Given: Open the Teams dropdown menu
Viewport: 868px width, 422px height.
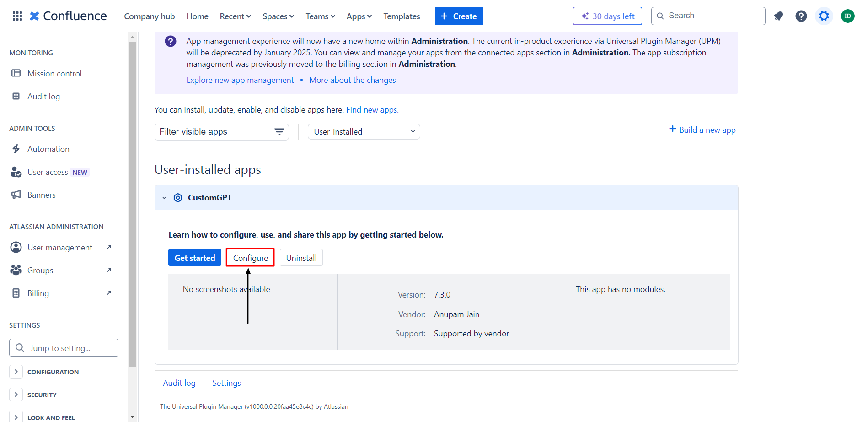Looking at the screenshot, I should pyautogui.click(x=321, y=16).
